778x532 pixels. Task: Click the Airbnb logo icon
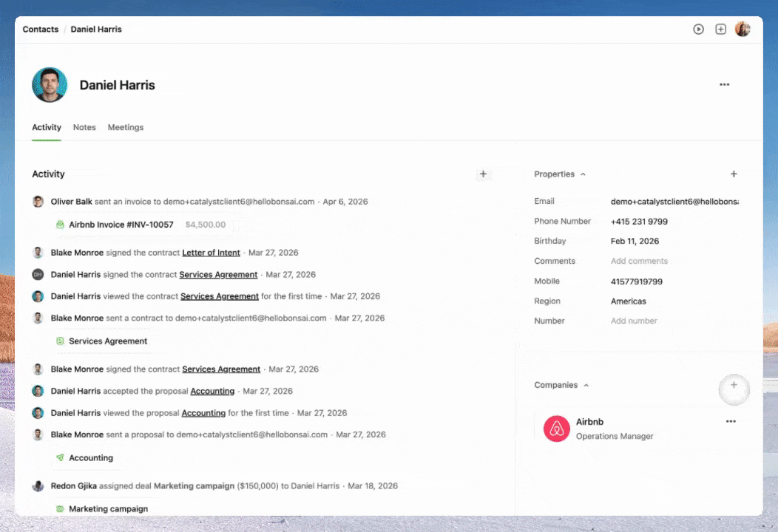coord(556,429)
